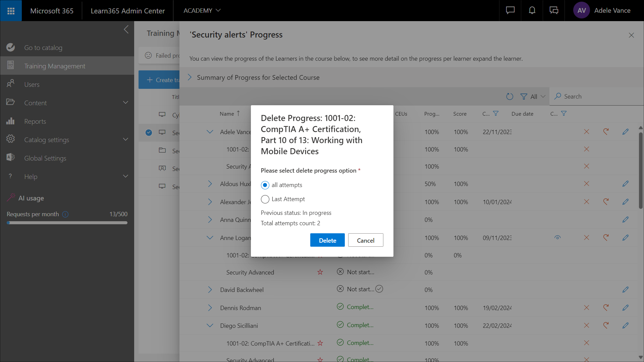Select the 'Last Attempt' radio option

(x=265, y=199)
